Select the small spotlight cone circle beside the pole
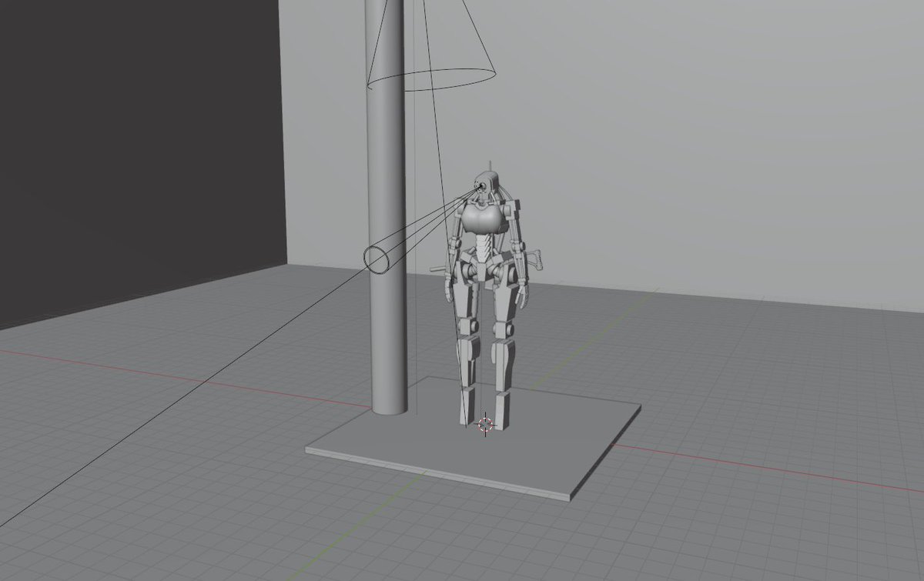This screenshot has height=581, width=924. click(377, 259)
